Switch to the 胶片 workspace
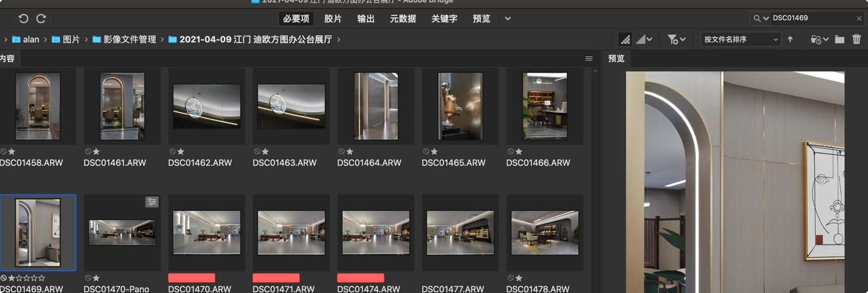Viewport: 868px width, 293px height. coord(333,18)
